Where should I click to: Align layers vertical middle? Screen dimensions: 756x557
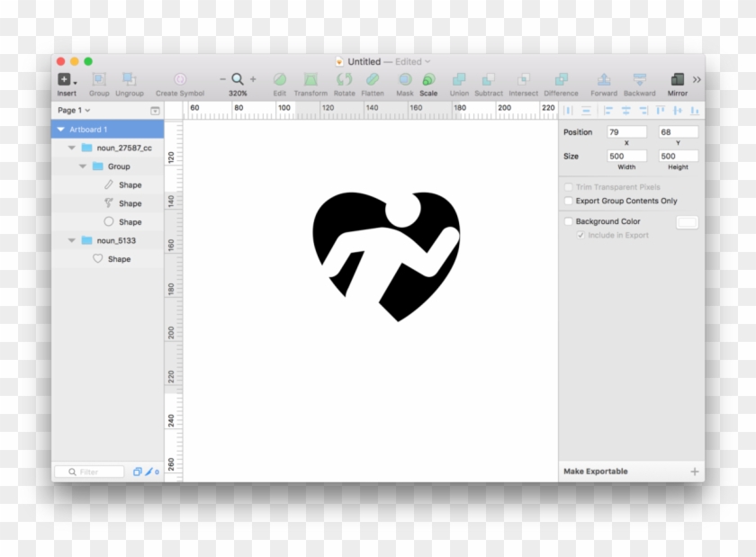678,111
